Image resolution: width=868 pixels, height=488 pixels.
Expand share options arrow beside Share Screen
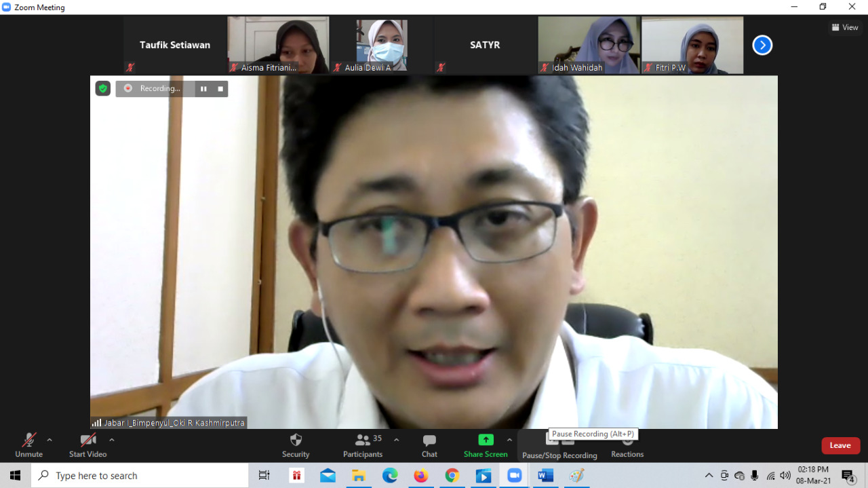(509, 440)
